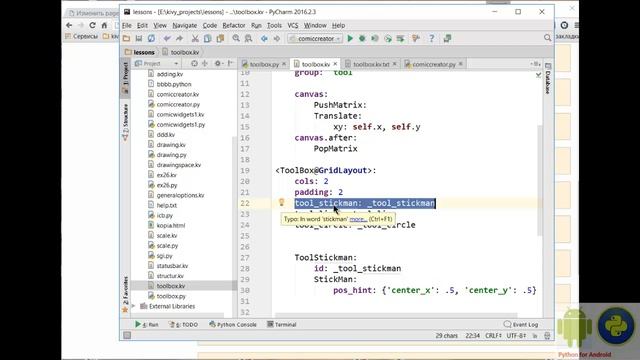The image size is (640, 360).
Task: Open the TODO tool window button
Action: [184, 324]
